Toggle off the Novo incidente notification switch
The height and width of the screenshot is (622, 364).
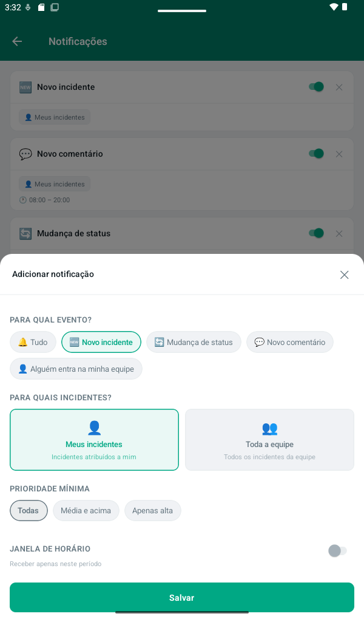coord(317,87)
